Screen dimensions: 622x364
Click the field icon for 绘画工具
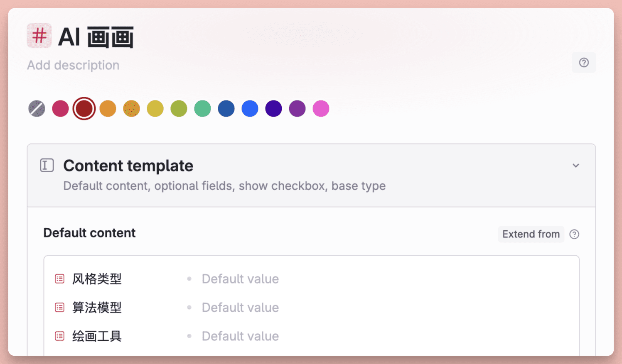60,336
